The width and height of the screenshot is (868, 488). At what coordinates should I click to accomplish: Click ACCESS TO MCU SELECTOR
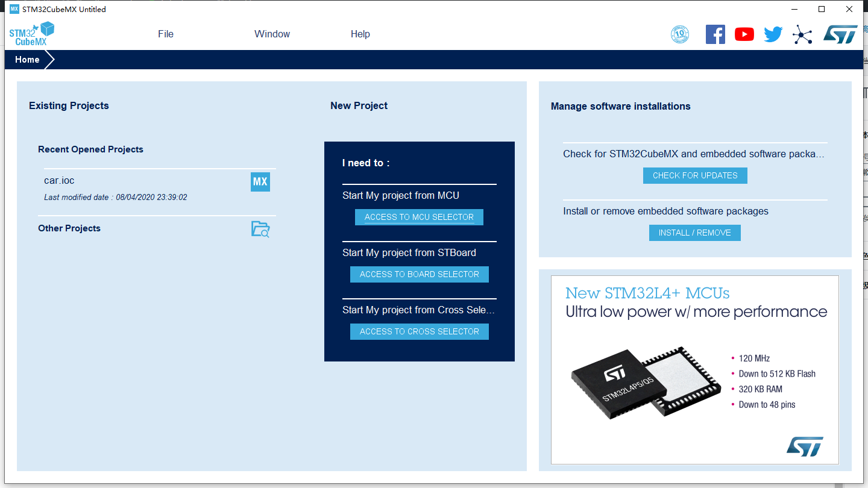click(419, 217)
